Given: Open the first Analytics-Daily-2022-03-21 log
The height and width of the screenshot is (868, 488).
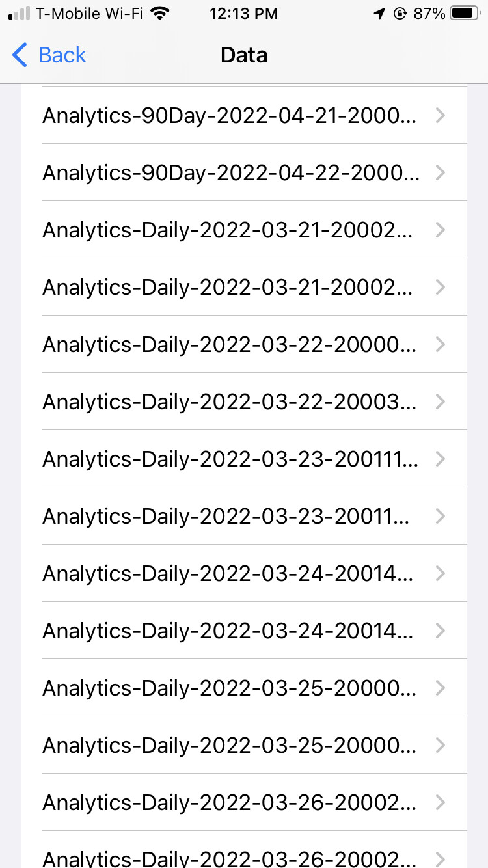Looking at the screenshot, I should click(228, 230).
